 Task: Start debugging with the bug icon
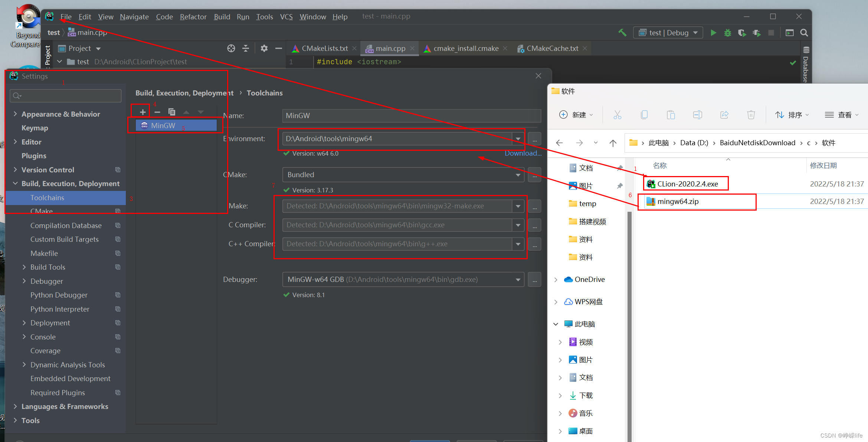click(727, 33)
